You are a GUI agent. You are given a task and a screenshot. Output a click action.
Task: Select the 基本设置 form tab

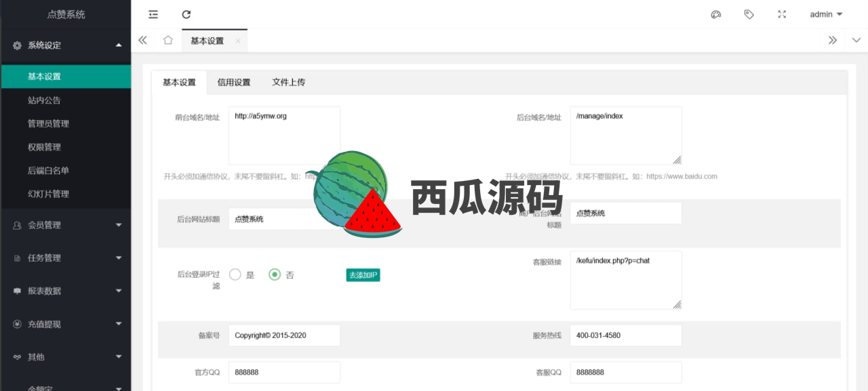179,82
